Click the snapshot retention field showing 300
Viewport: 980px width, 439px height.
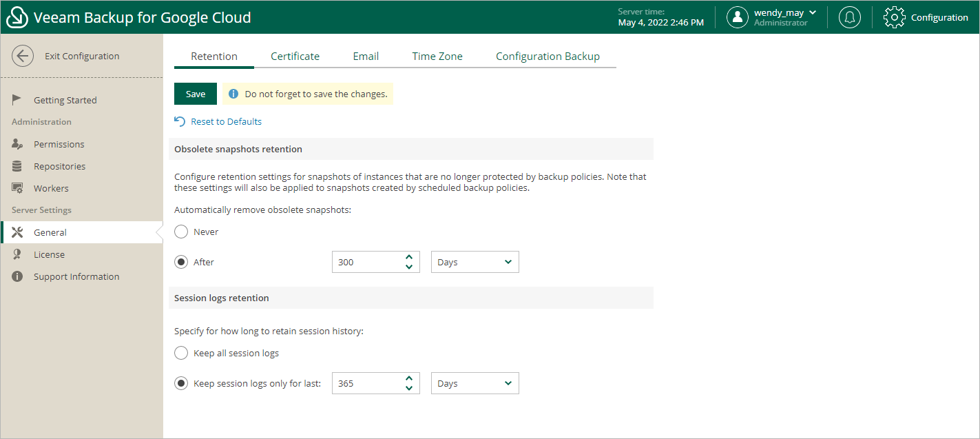tap(375, 262)
